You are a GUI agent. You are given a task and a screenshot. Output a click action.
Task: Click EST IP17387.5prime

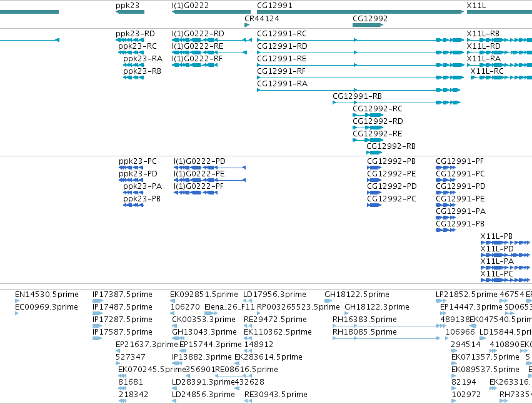pyautogui.click(x=123, y=295)
